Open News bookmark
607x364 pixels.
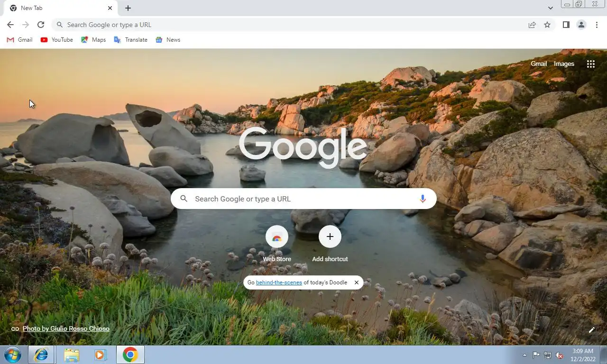click(x=168, y=40)
